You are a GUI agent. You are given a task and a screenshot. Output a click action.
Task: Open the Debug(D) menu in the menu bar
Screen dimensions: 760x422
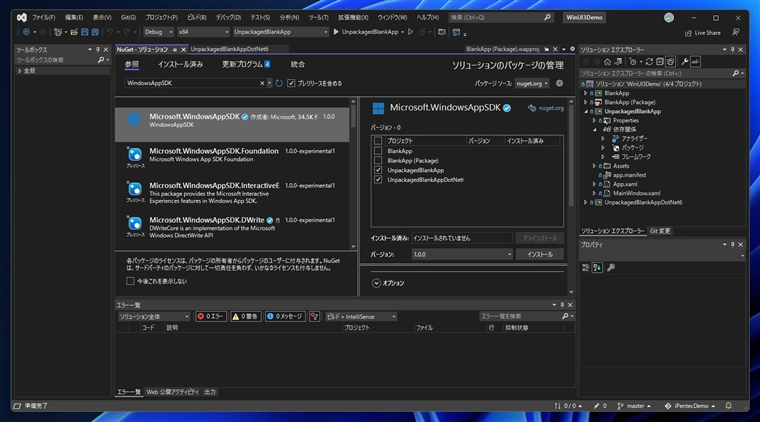(x=228, y=17)
